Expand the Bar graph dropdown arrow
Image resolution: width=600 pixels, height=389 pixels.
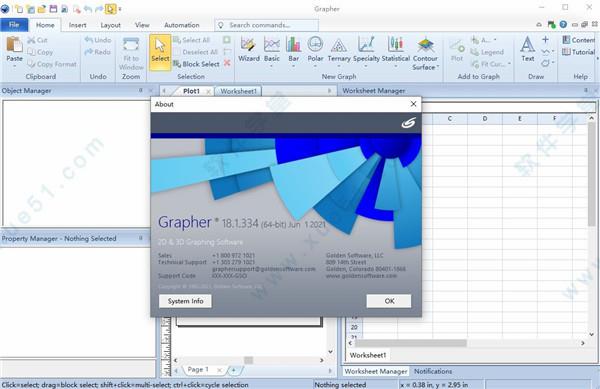coord(293,66)
